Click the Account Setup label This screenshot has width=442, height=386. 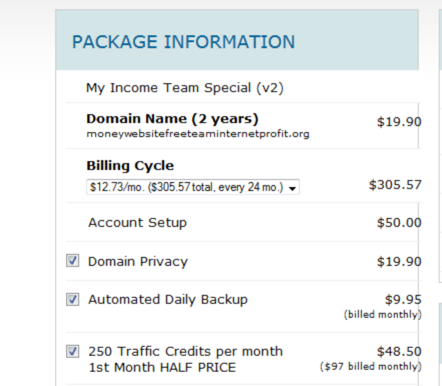pos(137,223)
